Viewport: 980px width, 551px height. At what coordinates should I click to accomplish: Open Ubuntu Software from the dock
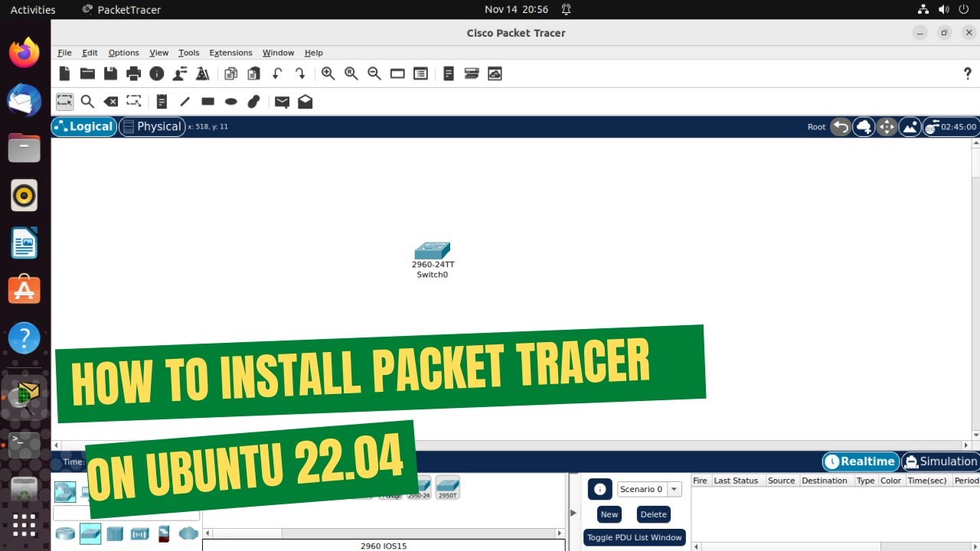[24, 291]
